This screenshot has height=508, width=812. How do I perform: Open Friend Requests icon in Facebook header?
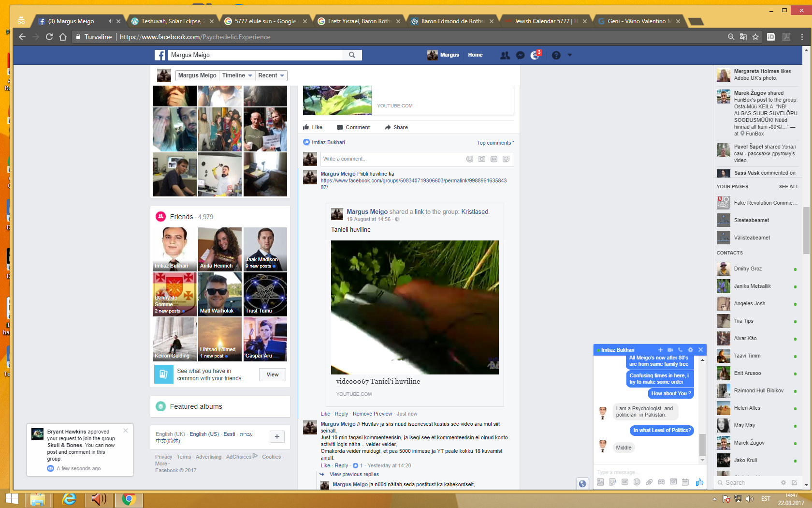point(505,55)
